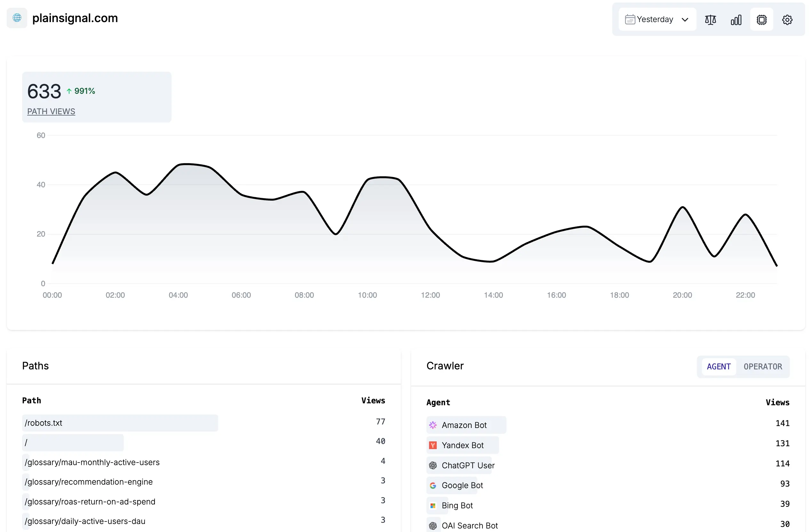This screenshot has height=532, width=812.
Task: Open the /robots.txt path entry
Action: click(43, 423)
